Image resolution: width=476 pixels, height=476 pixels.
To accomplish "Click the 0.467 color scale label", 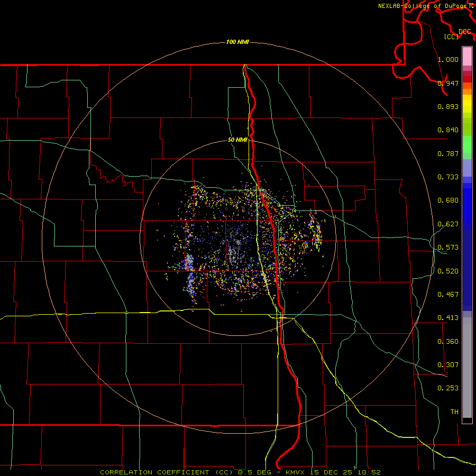I will (448, 295).
